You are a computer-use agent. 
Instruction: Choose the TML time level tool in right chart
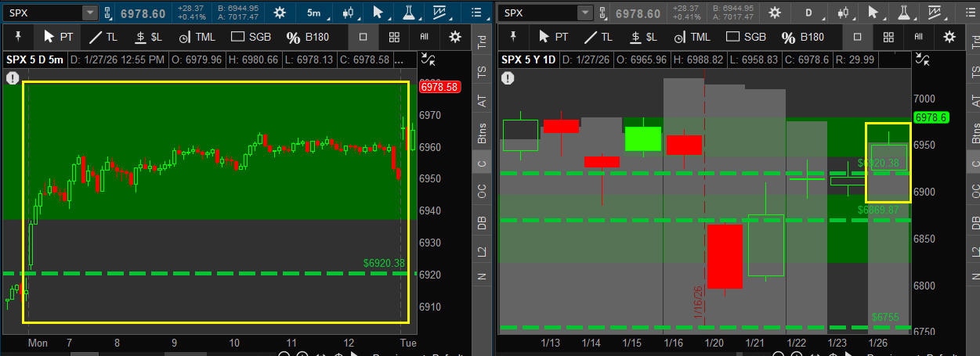coord(682,37)
